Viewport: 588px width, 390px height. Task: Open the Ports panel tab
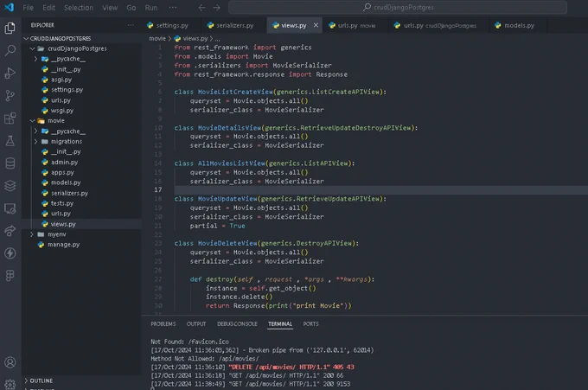pyautogui.click(x=311, y=324)
